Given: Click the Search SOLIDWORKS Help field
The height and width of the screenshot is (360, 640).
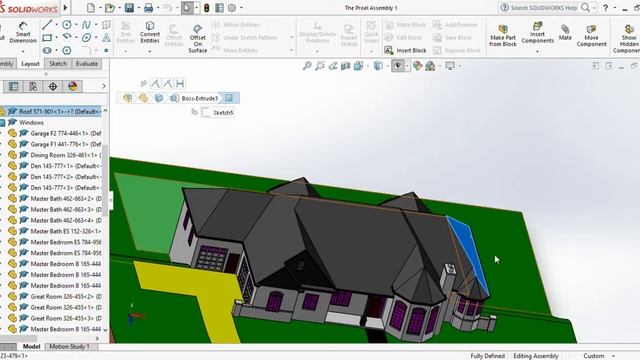Looking at the screenshot, I should click(544, 8).
